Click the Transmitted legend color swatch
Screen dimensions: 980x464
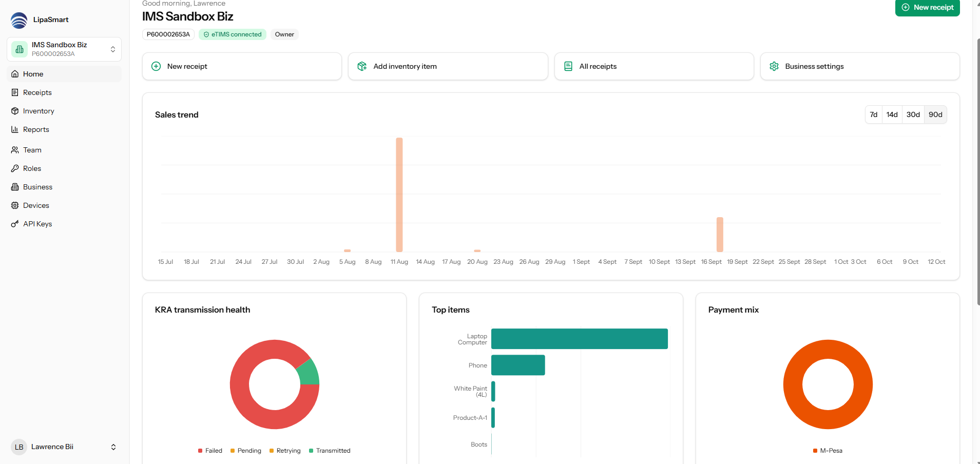311,451
